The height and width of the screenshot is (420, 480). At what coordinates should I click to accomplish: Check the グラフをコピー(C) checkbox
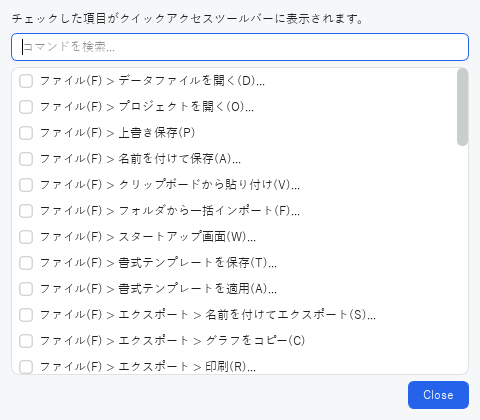click(x=26, y=341)
